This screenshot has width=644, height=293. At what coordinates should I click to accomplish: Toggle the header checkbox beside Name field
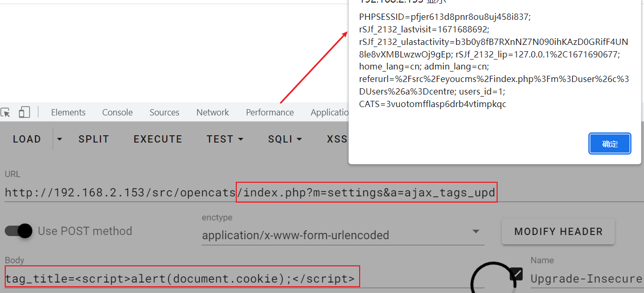coord(515,273)
